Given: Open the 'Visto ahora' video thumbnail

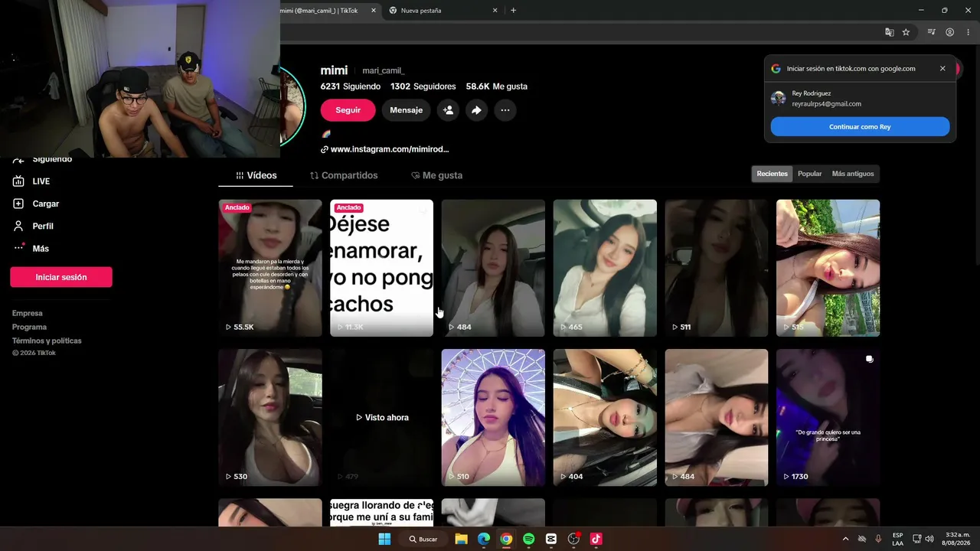Looking at the screenshot, I should click(x=381, y=418).
